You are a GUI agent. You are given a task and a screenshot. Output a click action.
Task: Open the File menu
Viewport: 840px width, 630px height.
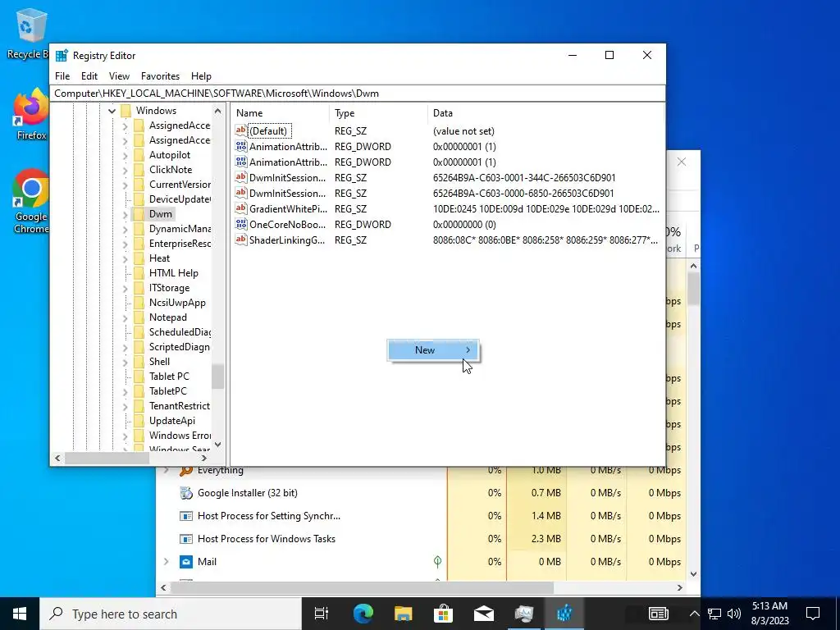coord(62,76)
